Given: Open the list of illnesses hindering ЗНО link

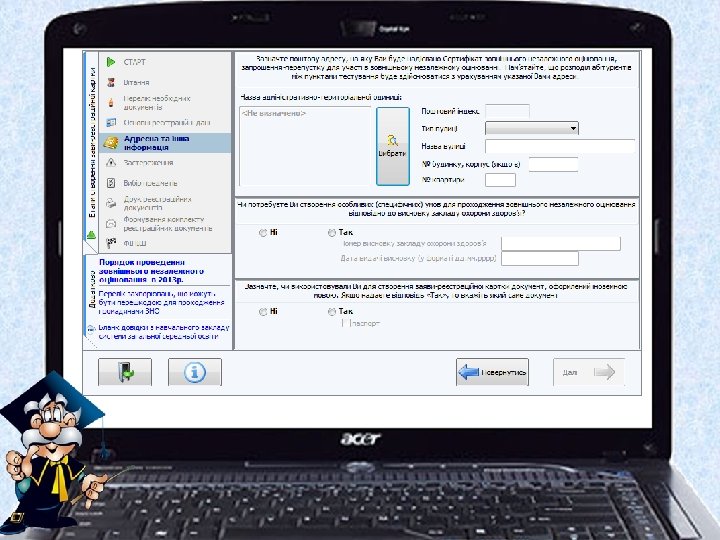Looking at the screenshot, I should point(162,302).
